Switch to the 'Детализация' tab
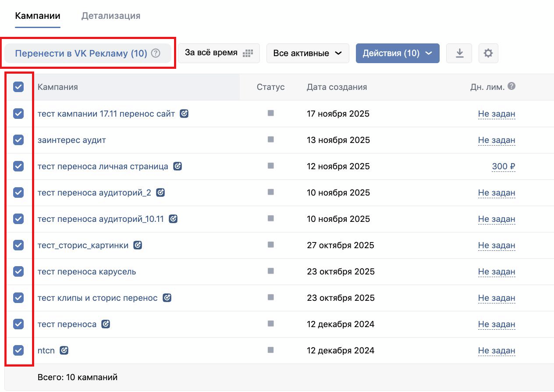 pyautogui.click(x=111, y=16)
